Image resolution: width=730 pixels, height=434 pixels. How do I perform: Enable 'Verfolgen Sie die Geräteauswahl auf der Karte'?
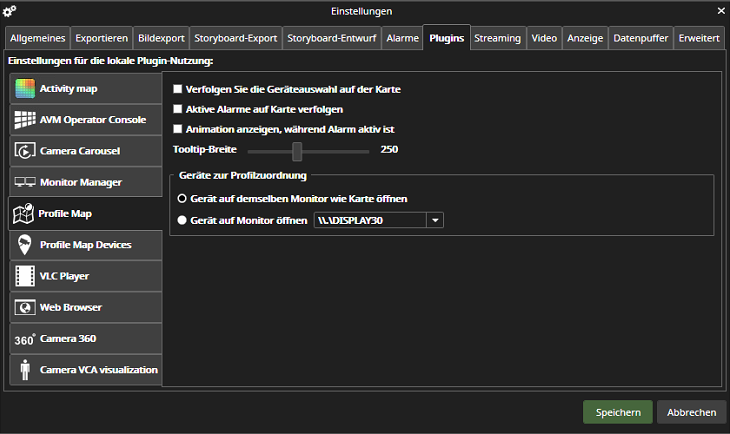pyautogui.click(x=177, y=89)
